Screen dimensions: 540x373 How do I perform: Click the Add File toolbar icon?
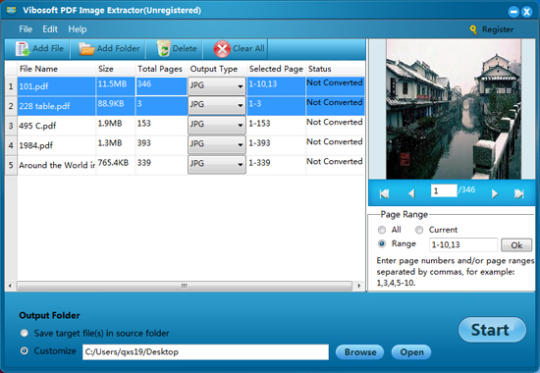pyautogui.click(x=22, y=49)
